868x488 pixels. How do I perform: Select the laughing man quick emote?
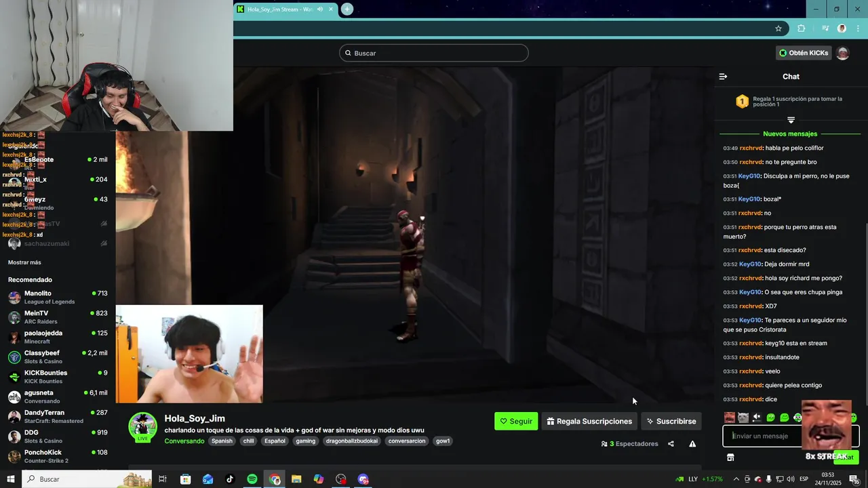(x=730, y=418)
